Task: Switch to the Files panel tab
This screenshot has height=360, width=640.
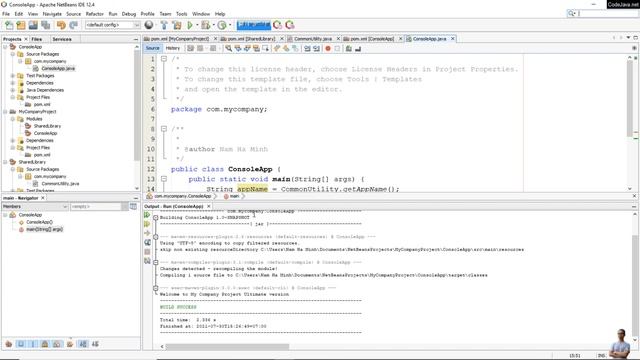Action: coord(37,39)
